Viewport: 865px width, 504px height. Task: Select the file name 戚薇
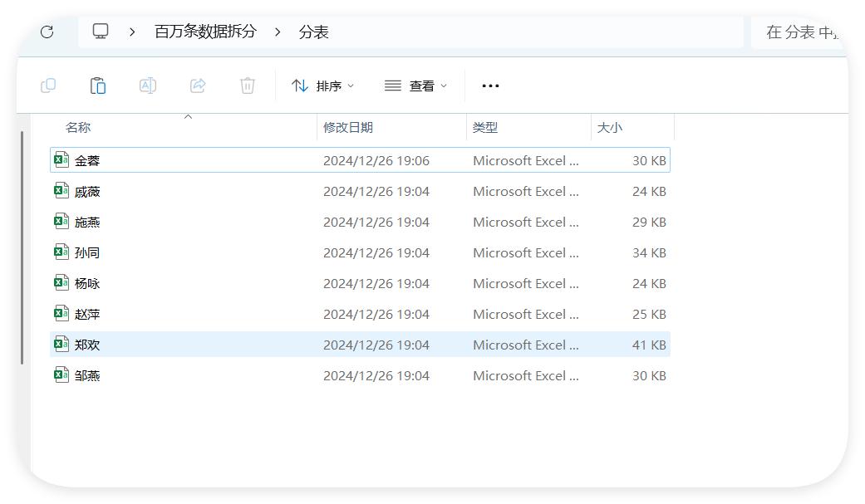[87, 191]
